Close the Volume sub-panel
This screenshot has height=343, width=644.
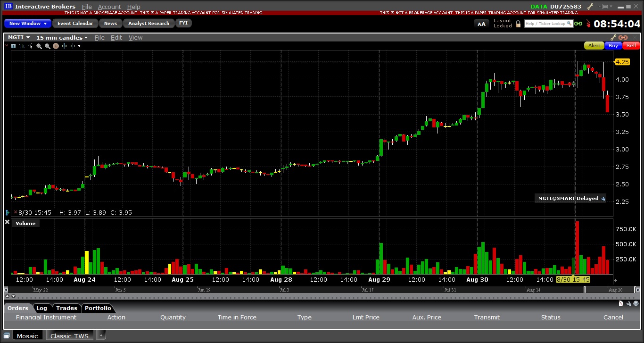7,222
